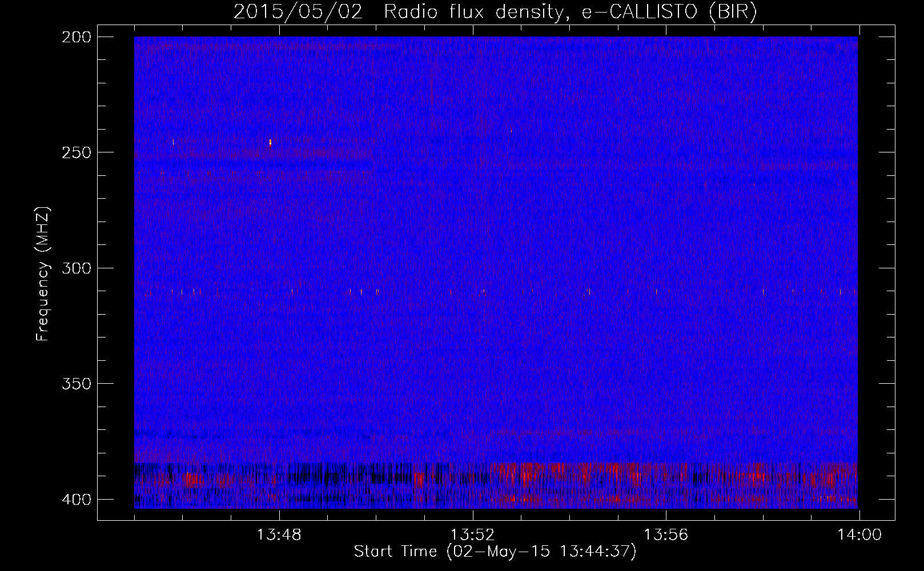Screen dimensions: 924x571
Task: Click the bright yellow spike near 250 MHz
Action: pos(270,142)
